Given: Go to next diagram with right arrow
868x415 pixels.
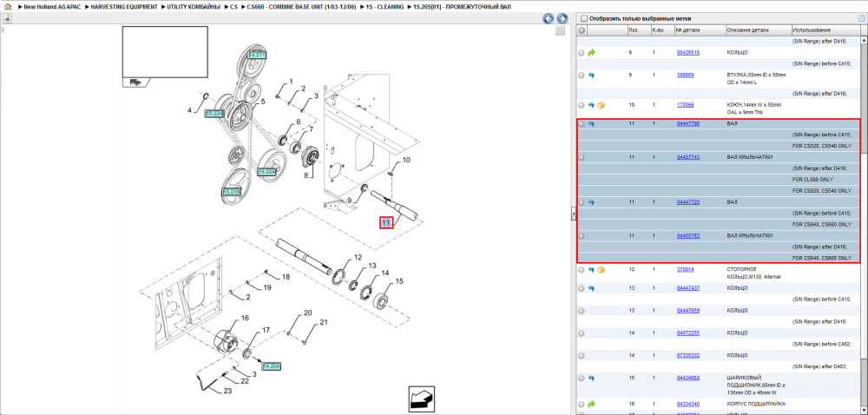Looking at the screenshot, I should click(x=562, y=19).
